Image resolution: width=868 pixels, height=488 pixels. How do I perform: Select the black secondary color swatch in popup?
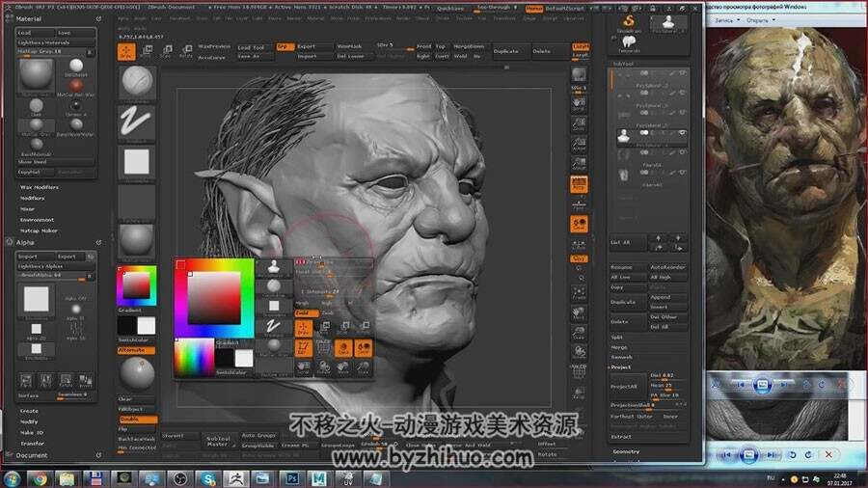tap(225, 358)
